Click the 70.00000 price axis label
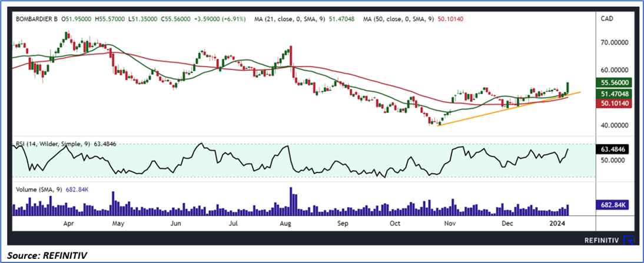The image size is (644, 263). click(x=615, y=43)
